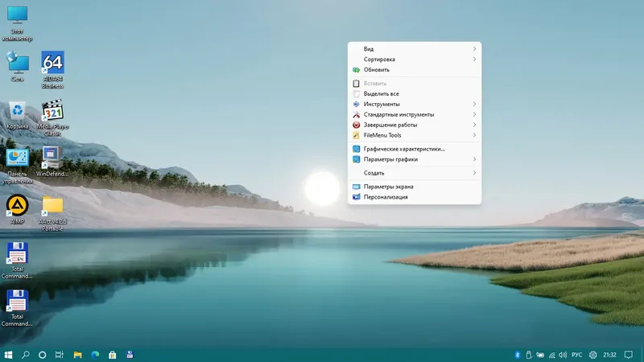Expand the Сортировка submenu arrow
Screen dimensions: 644x362
coord(474,59)
